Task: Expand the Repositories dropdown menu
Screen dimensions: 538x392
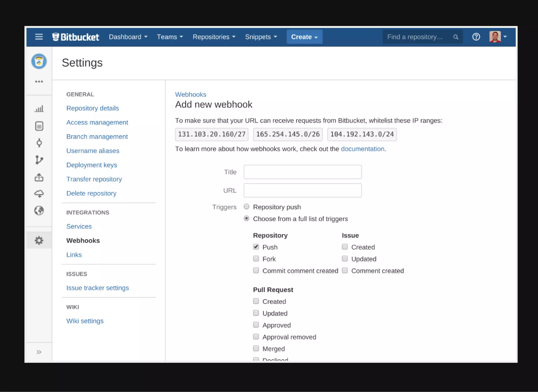Action: tap(214, 37)
